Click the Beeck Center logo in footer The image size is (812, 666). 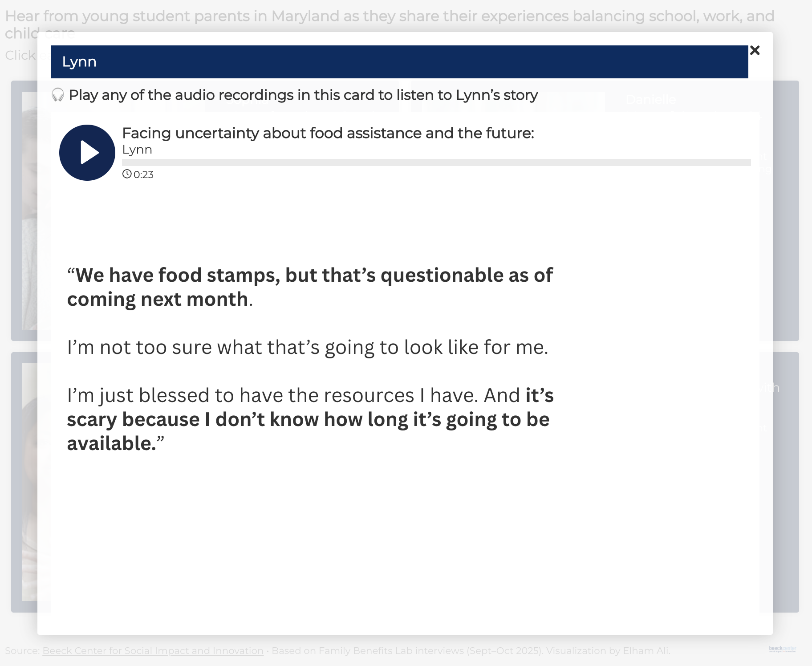[782, 649]
